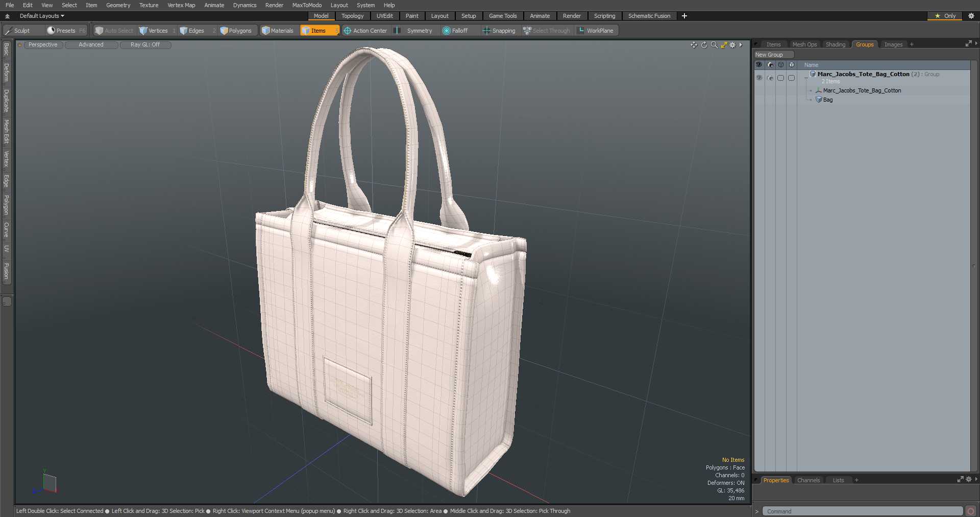Add a new tab beside Images

[912, 44]
